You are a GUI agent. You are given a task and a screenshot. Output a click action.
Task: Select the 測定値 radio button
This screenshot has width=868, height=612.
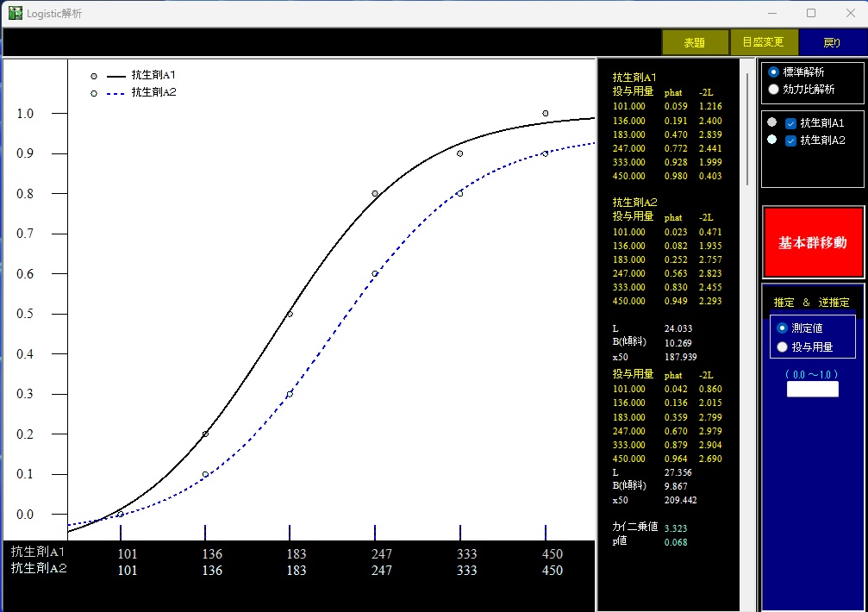point(783,328)
